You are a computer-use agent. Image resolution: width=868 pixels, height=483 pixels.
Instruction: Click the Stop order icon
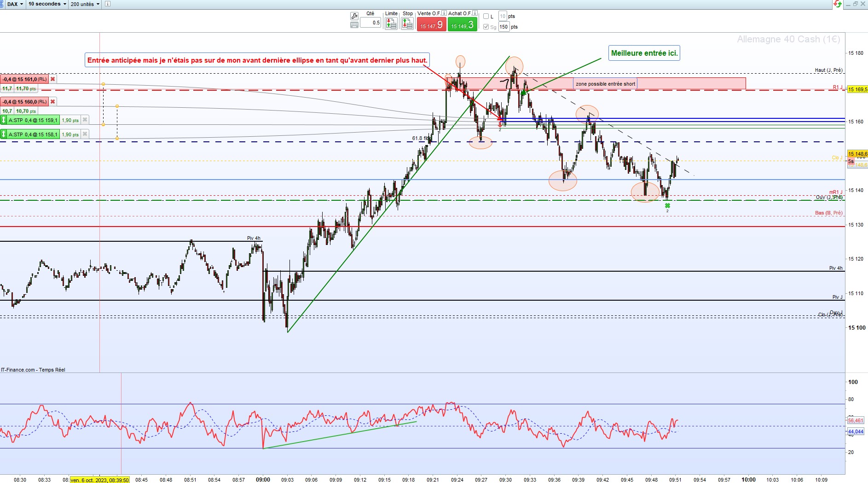[x=407, y=24]
